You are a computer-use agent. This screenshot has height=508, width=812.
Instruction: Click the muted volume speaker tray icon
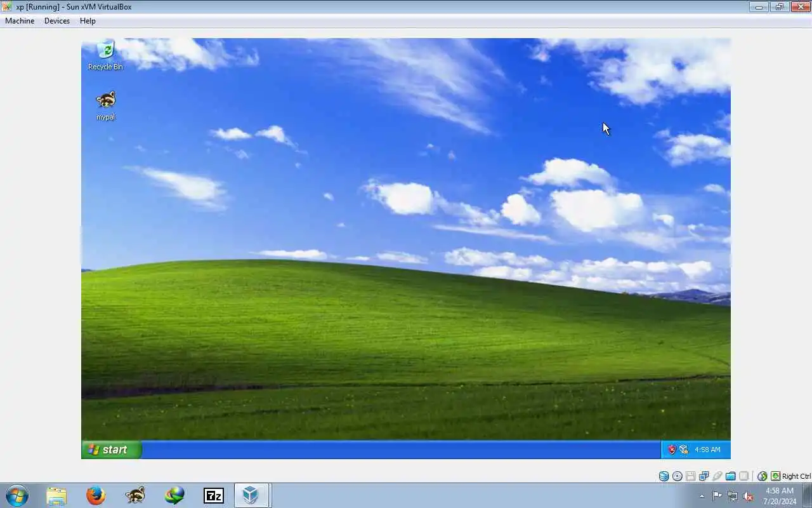(x=748, y=496)
